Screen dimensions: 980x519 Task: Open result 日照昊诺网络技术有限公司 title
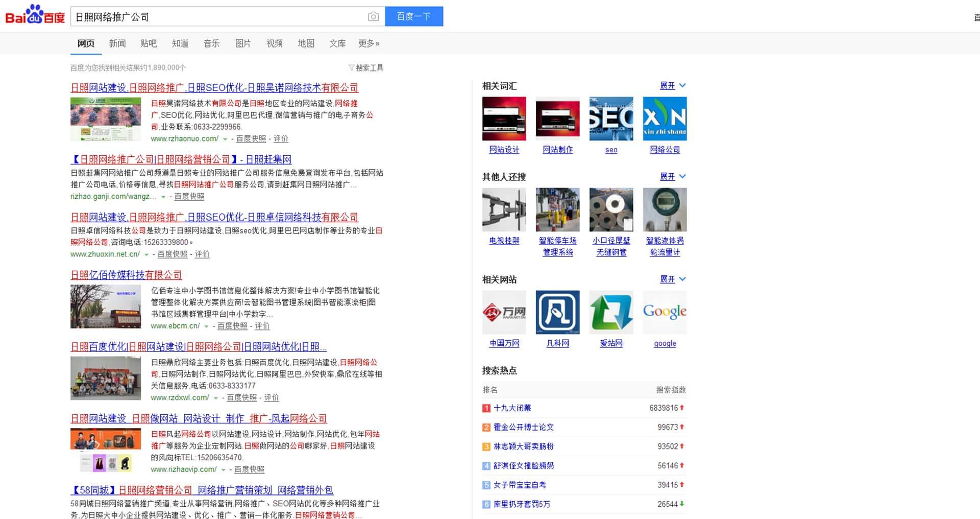[x=214, y=88]
